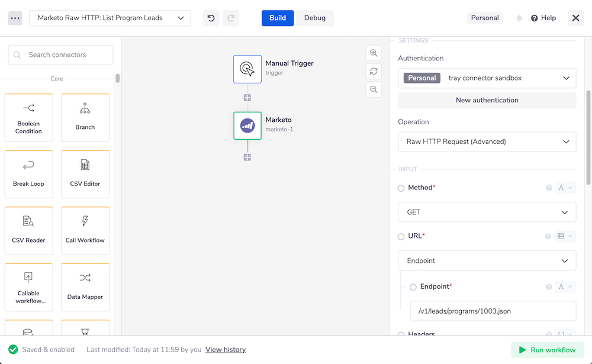Click the Search connectors field
This screenshot has height=364, width=592.
[x=60, y=55]
